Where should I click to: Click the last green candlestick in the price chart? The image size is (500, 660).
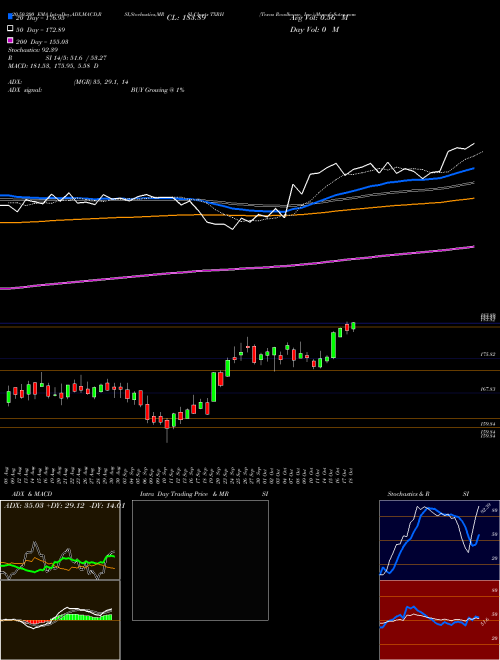(353, 326)
